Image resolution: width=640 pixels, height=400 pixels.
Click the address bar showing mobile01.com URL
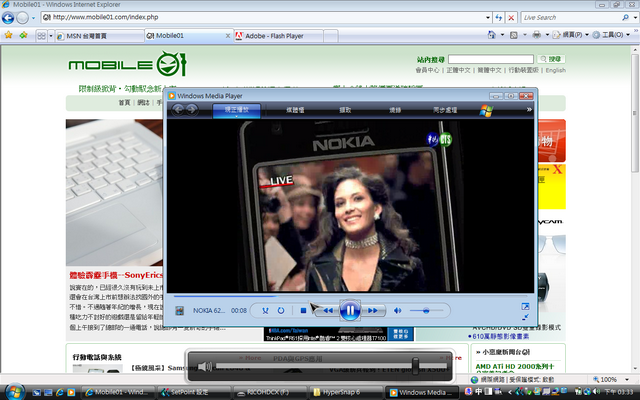(266, 17)
